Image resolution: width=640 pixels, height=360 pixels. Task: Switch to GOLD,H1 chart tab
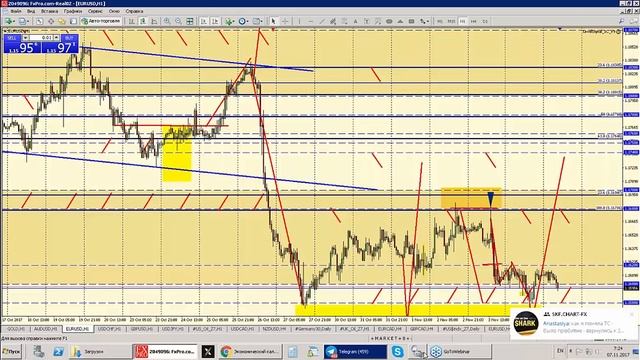point(16,329)
